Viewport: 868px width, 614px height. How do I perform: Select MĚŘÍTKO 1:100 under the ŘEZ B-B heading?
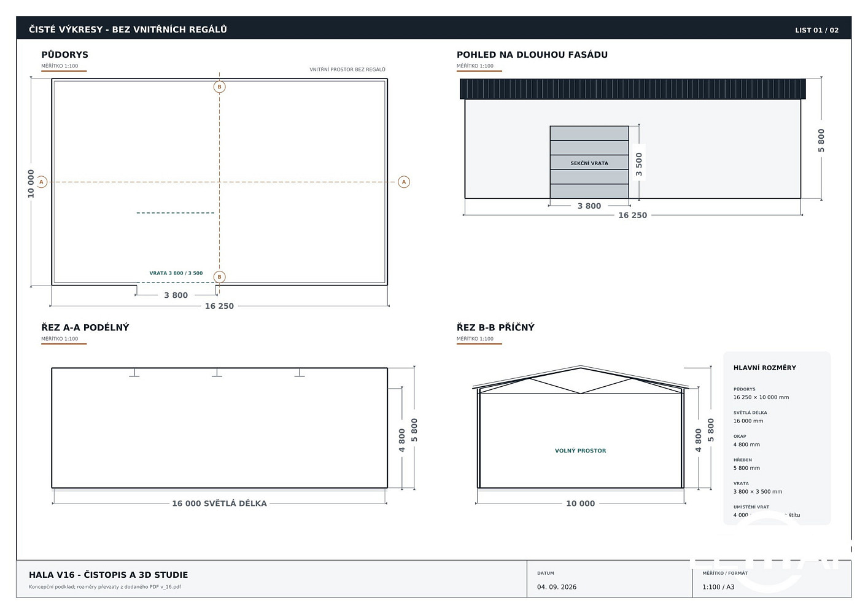click(x=475, y=339)
